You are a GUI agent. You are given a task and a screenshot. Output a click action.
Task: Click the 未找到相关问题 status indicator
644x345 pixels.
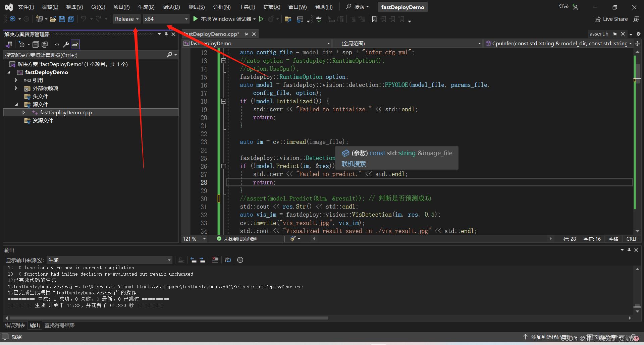pyautogui.click(x=237, y=239)
